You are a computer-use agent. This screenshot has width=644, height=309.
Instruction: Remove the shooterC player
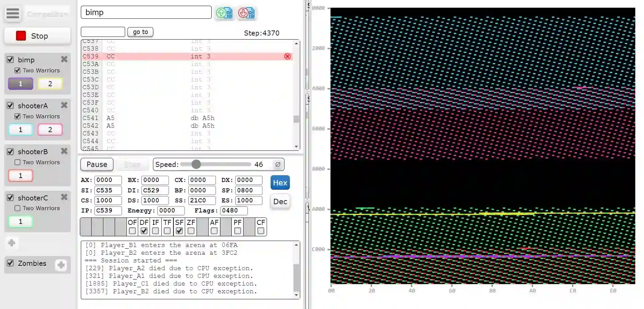coord(64,197)
